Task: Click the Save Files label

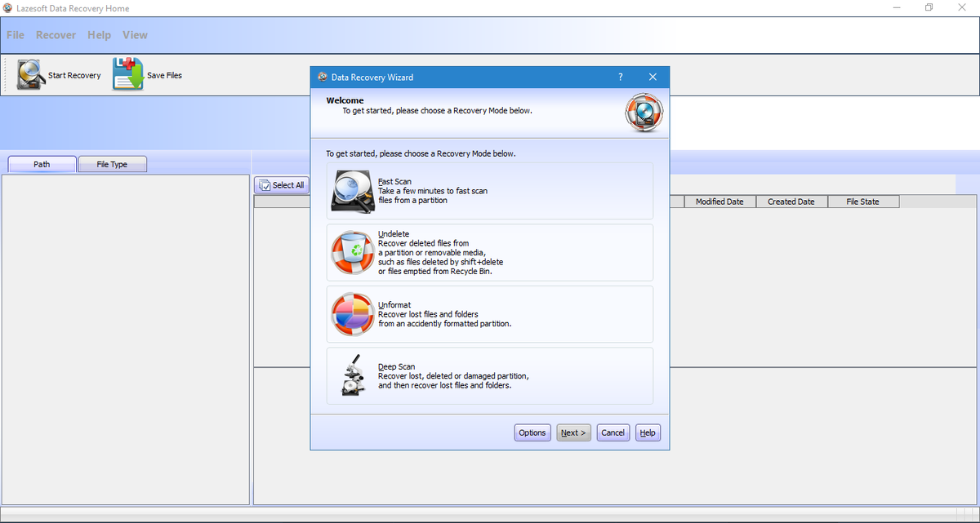Action: [165, 76]
